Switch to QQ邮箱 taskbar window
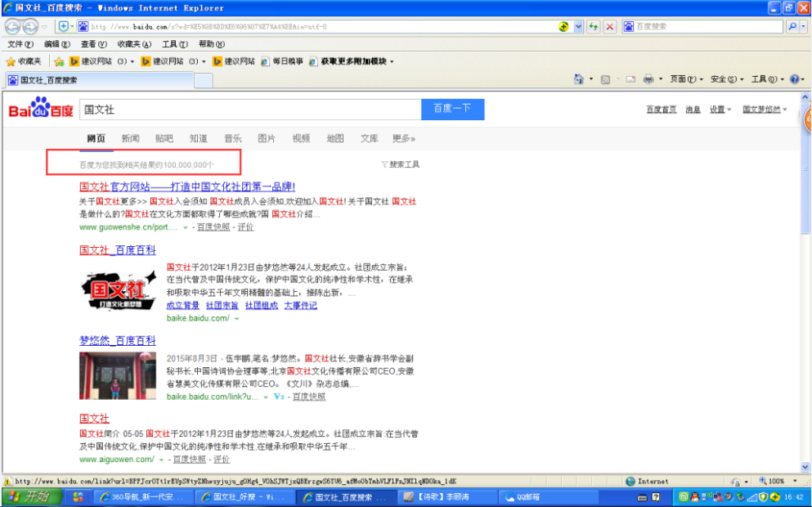The height and width of the screenshot is (507, 812). point(548,497)
